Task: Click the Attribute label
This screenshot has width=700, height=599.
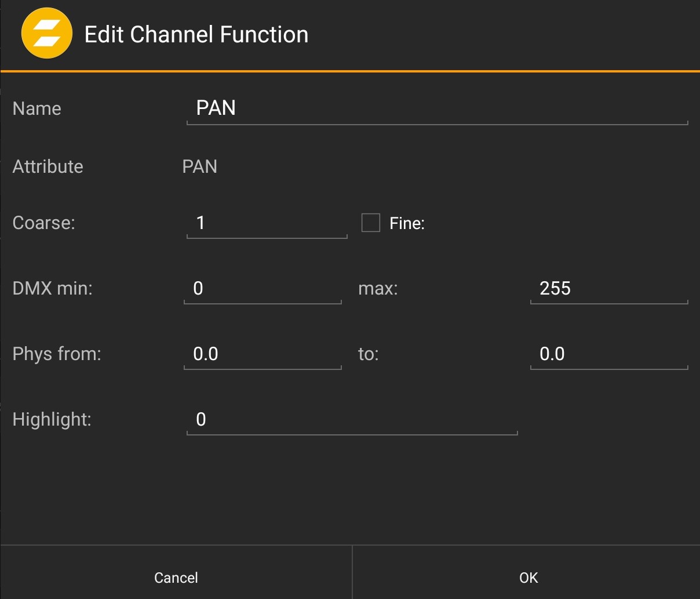Action: 48,167
